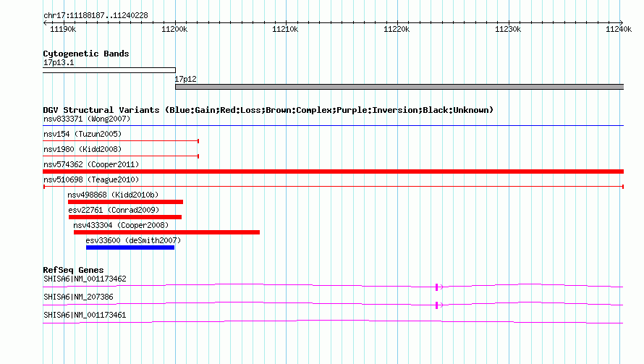Screen dimensions: 644x364
Task: Click the nsv833371 (Wong2007) label
Action: pyautogui.click(x=87, y=119)
